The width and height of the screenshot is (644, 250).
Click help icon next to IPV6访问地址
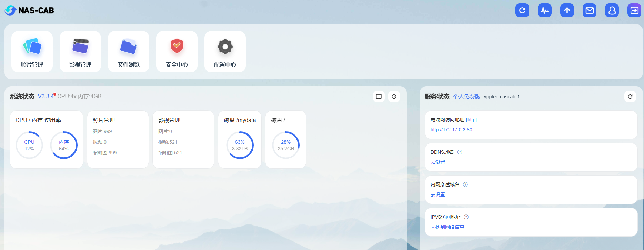[x=466, y=217]
